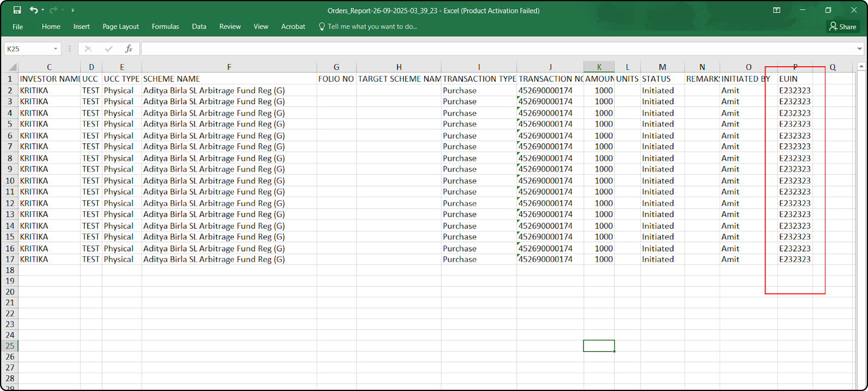
Task: Switch to the Home ribbon tab
Action: click(51, 27)
